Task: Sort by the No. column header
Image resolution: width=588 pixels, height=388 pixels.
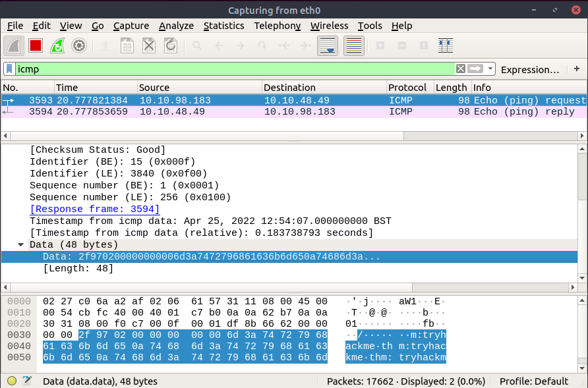Action: click(x=28, y=88)
